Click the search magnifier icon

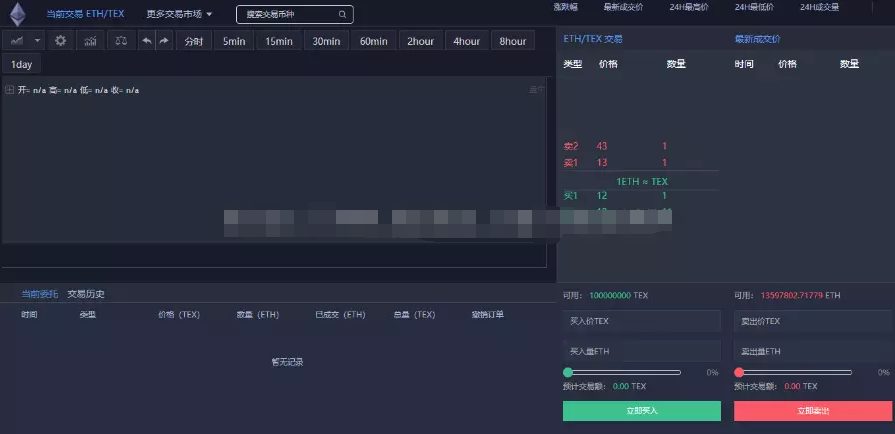coord(343,15)
